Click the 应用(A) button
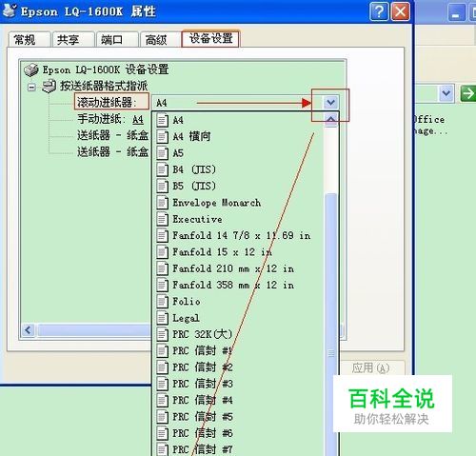This screenshot has width=476, height=456. (x=372, y=368)
